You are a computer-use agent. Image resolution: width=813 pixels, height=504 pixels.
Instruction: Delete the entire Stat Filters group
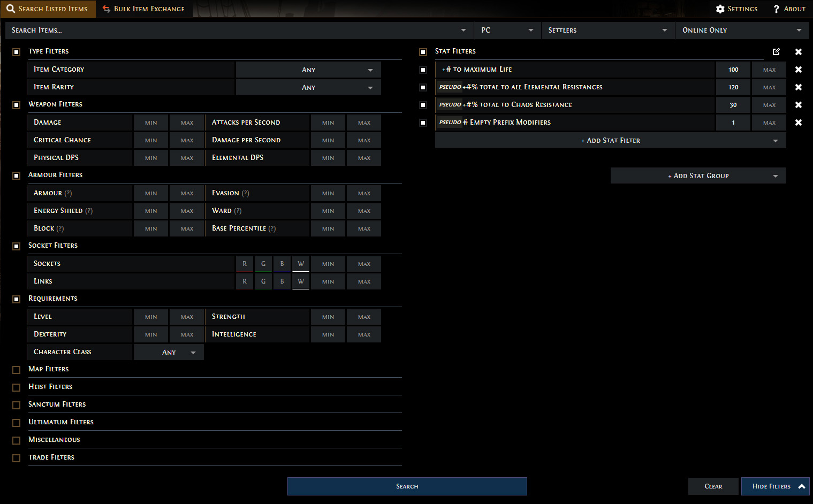pos(798,52)
